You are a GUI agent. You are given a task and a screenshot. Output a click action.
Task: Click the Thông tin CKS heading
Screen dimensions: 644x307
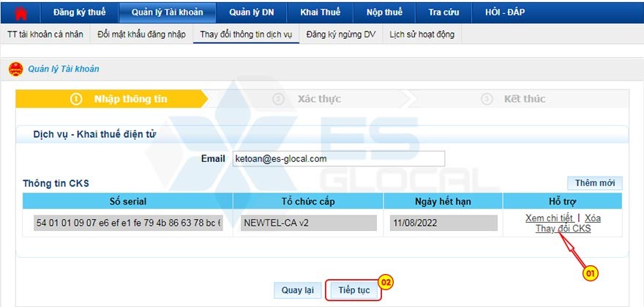56,183
